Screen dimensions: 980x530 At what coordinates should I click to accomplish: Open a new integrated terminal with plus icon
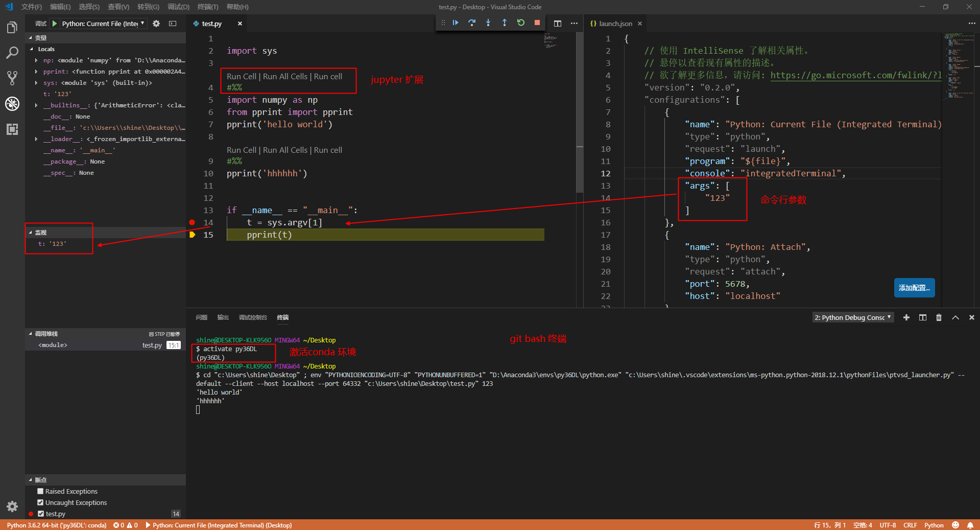point(906,317)
